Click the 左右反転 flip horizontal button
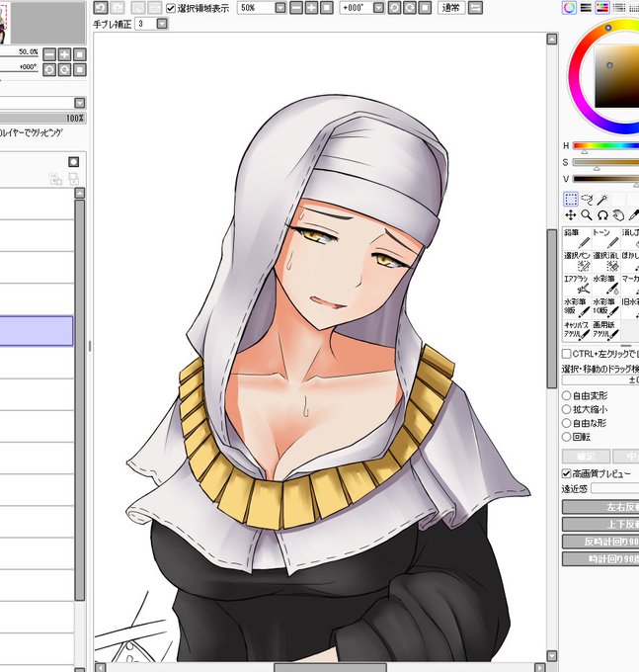 (600, 507)
